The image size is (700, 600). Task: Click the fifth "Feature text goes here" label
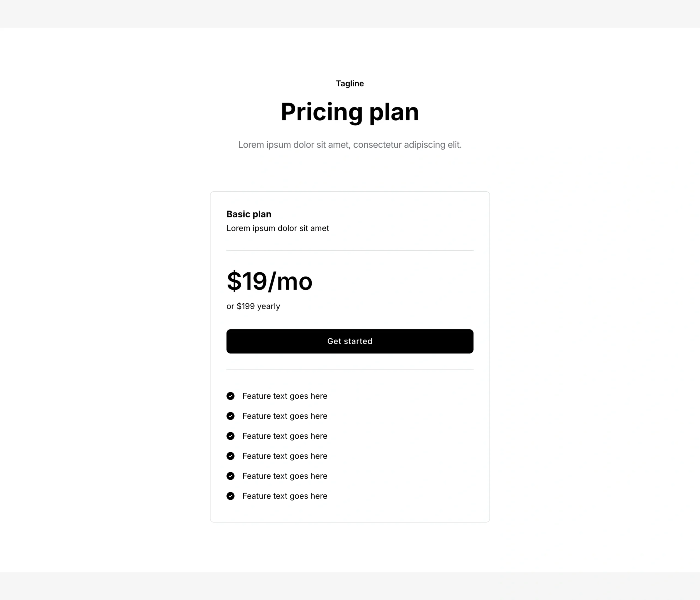285,476
